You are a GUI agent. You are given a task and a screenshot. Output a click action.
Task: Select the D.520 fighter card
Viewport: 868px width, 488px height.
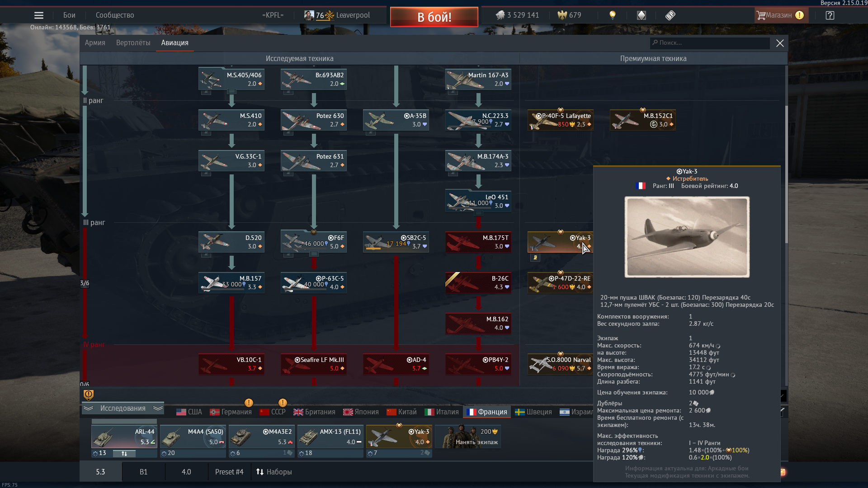point(231,242)
